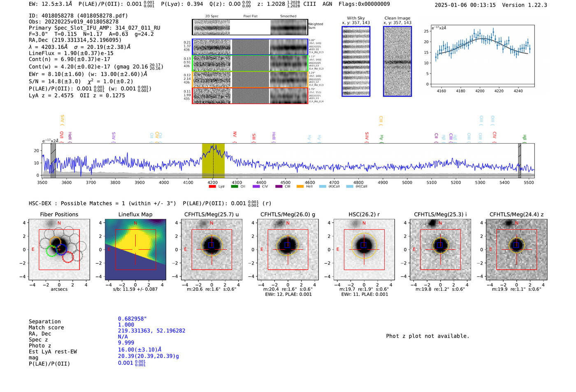Click the Photo z value 9.999

pyautogui.click(x=126, y=343)
